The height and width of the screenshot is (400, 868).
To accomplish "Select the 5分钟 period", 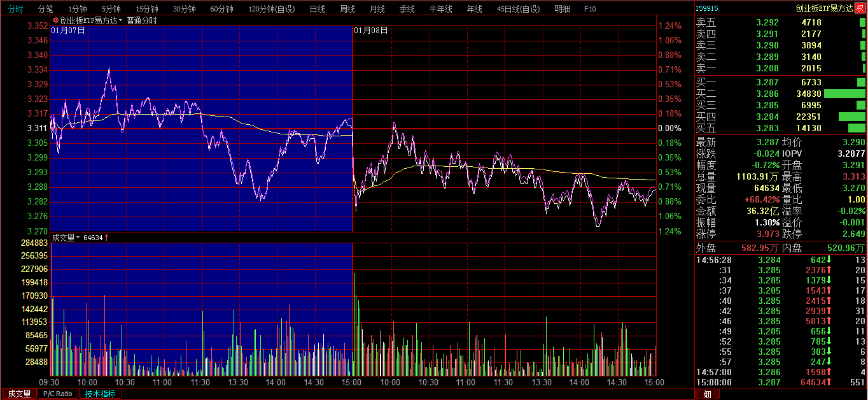I will point(111,9).
